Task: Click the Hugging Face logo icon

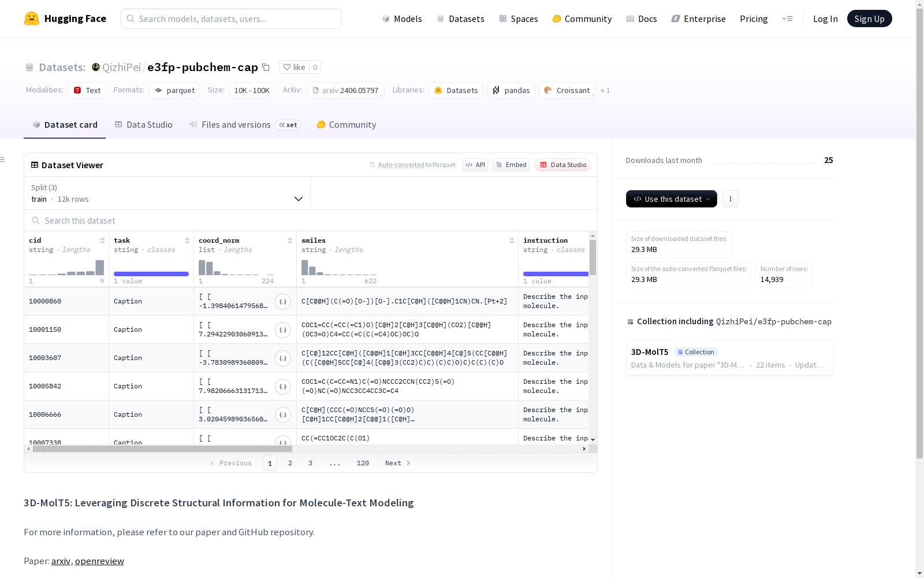Action: [32, 18]
